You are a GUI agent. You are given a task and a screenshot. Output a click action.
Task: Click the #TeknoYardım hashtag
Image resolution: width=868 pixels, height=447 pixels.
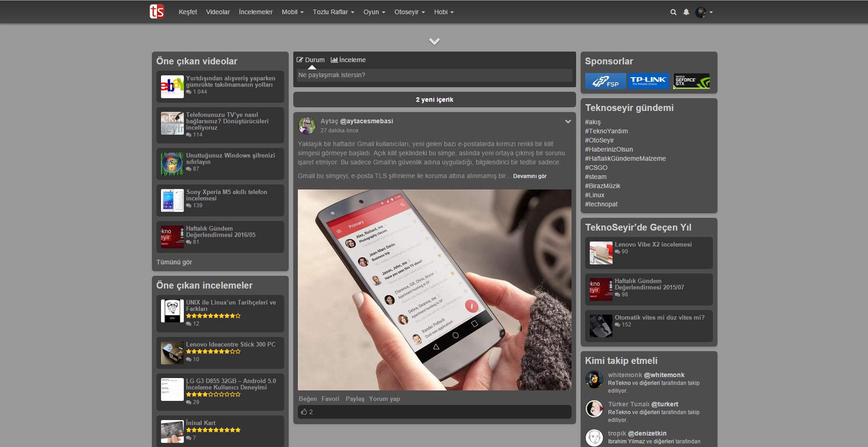[x=606, y=131]
